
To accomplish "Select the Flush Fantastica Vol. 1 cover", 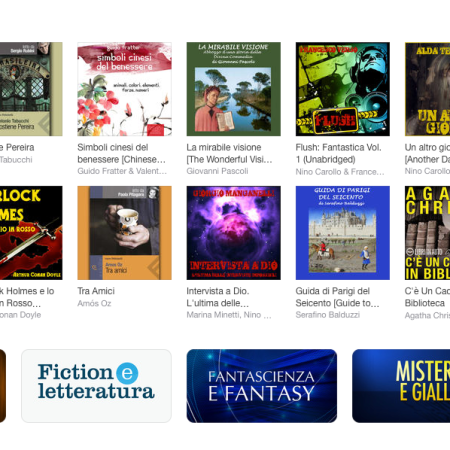I will [343, 89].
